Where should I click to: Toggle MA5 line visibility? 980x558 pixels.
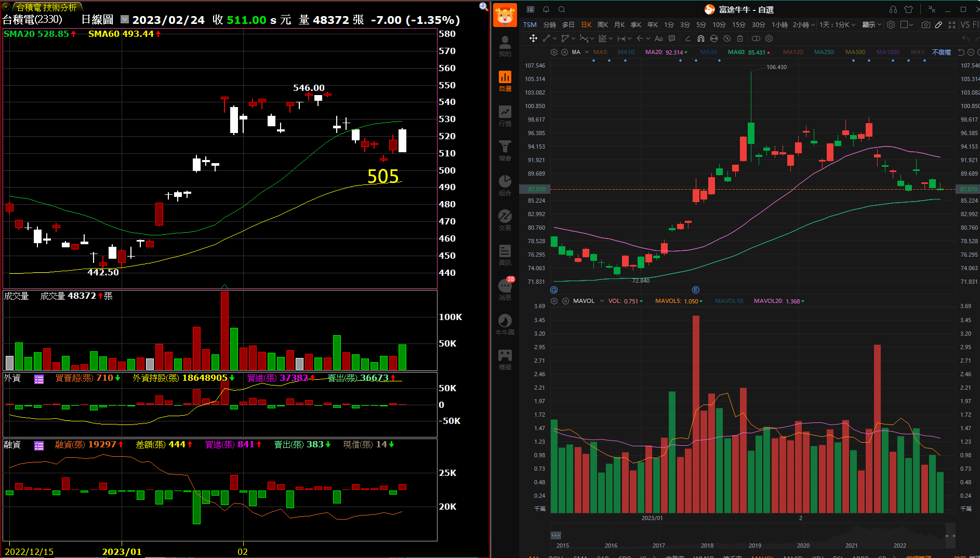(x=600, y=52)
